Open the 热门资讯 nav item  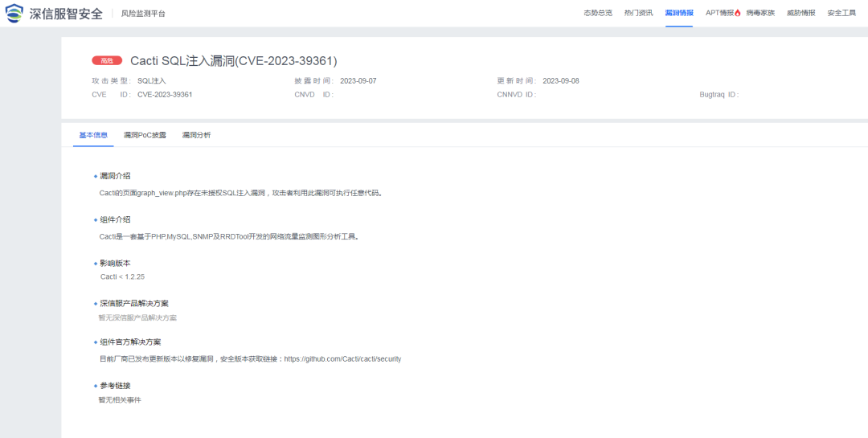[638, 14]
